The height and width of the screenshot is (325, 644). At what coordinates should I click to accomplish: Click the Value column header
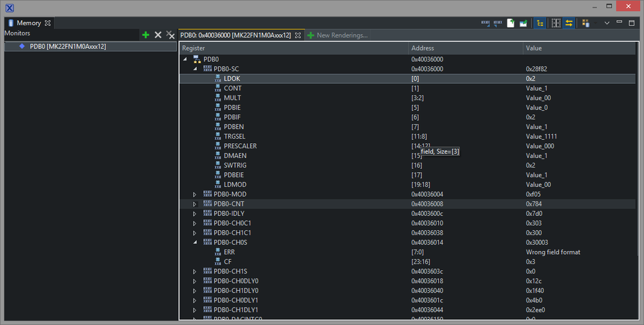click(579, 48)
